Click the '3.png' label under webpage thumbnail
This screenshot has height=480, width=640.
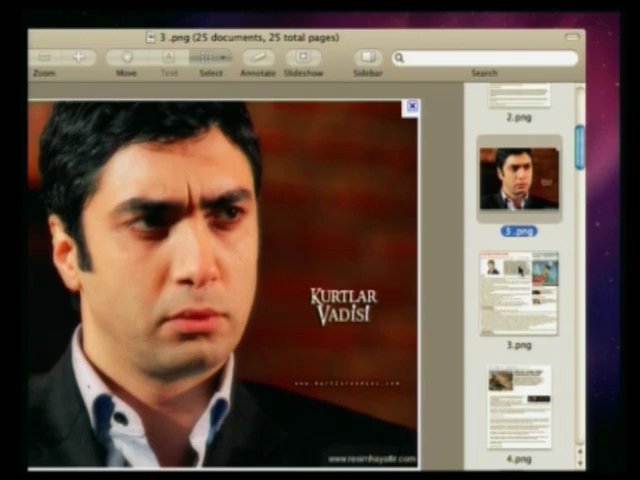point(519,345)
